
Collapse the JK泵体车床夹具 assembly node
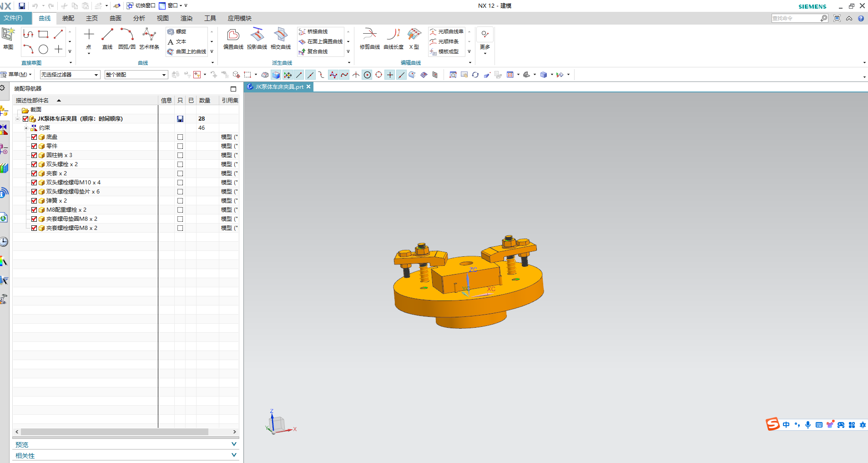pyautogui.click(x=18, y=119)
